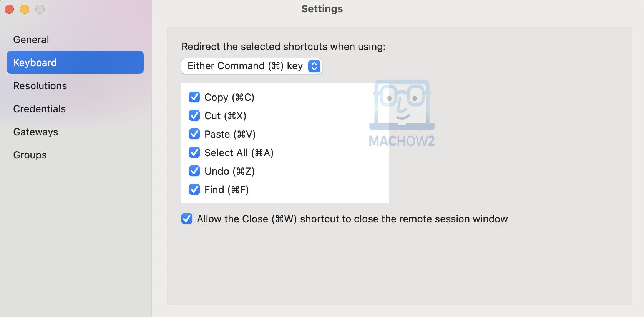Click the Settings window title

322,8
